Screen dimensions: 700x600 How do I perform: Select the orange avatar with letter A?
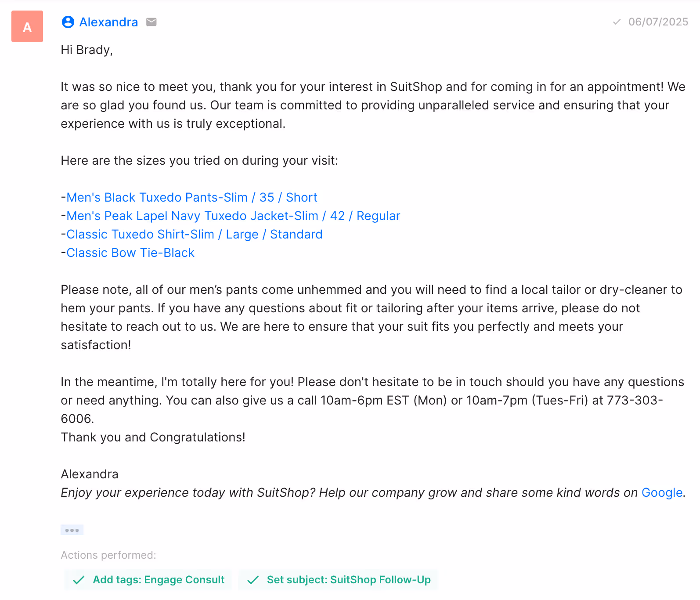pos(27,26)
